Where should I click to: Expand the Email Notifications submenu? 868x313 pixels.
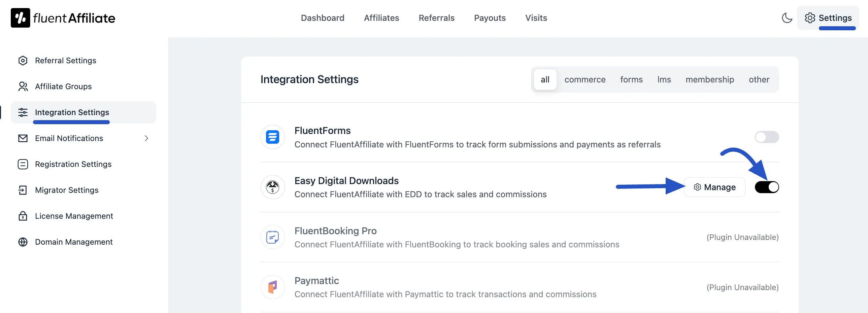coord(146,138)
